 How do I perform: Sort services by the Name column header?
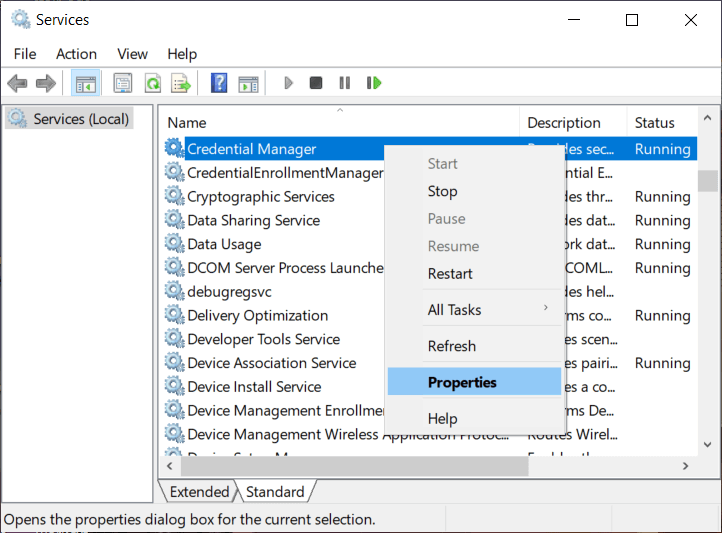tap(340, 123)
